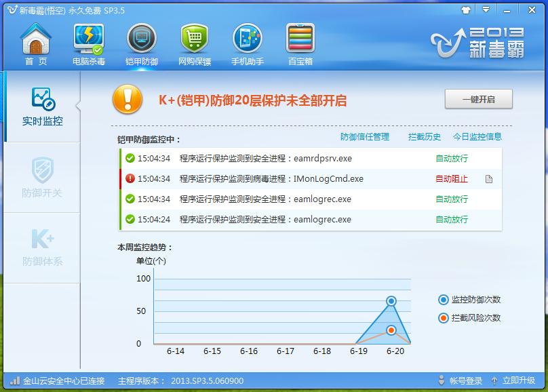548x392 pixels.
Task: Open the 百宝箱 toolbox icon
Action: (x=300, y=44)
